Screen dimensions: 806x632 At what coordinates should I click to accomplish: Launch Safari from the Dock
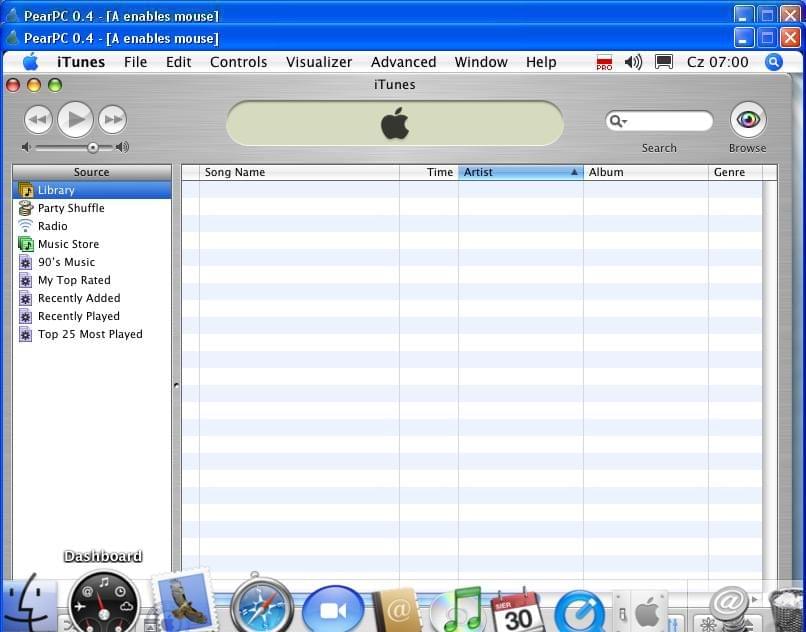click(x=261, y=604)
